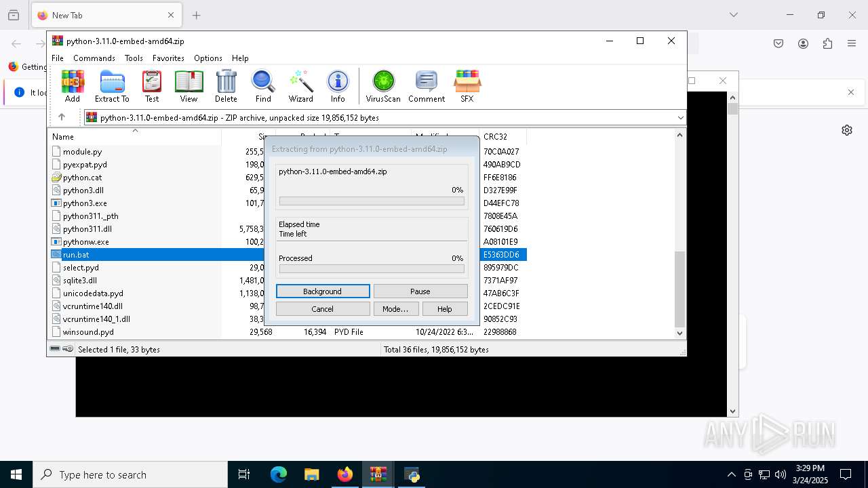The image size is (868, 488).
Task: Show hidden system tray icons
Action: tap(731, 474)
